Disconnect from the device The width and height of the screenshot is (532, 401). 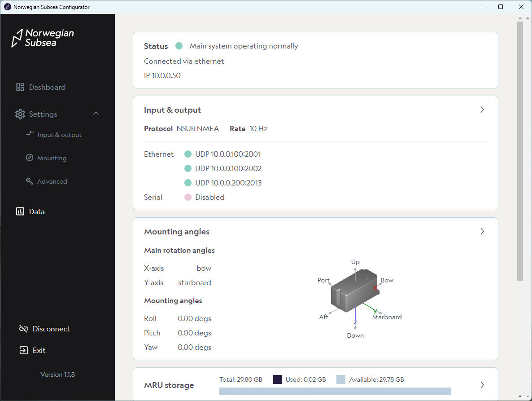(x=51, y=329)
